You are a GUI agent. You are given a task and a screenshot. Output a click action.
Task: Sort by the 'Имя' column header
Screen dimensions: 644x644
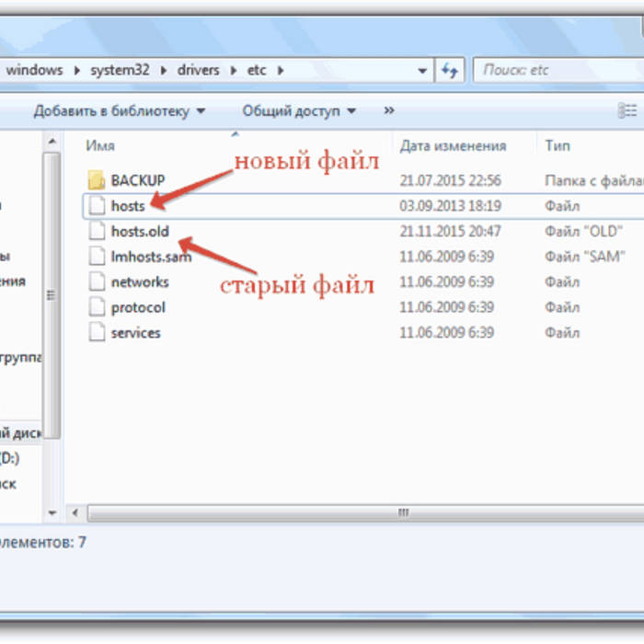tap(100, 145)
